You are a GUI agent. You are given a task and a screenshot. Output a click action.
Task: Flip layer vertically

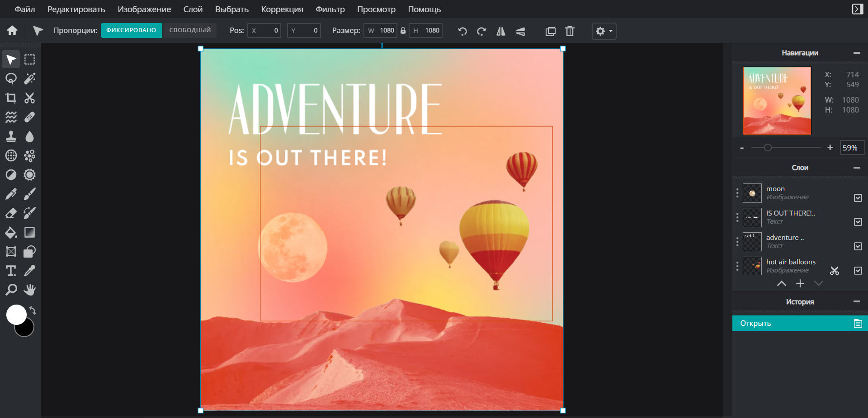520,31
